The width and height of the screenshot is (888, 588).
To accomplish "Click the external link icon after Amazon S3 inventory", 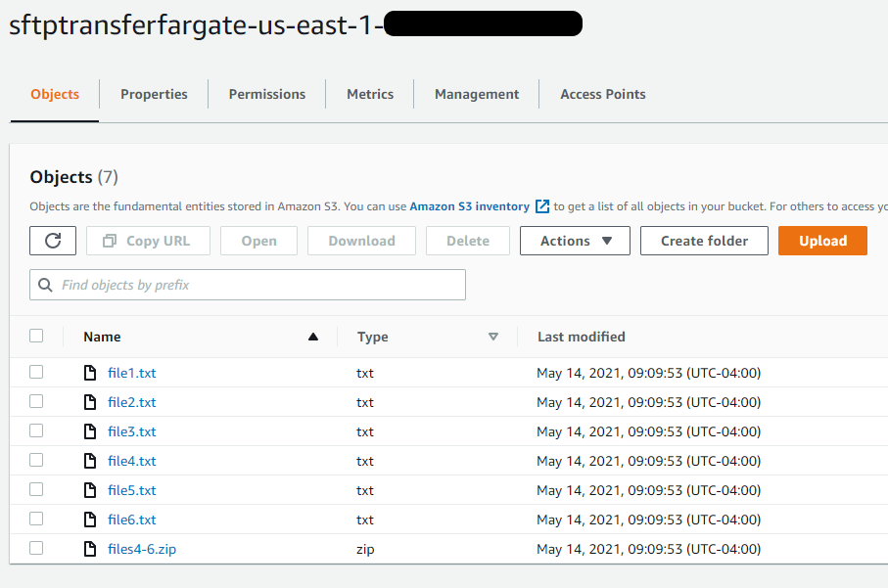I will tap(544, 205).
